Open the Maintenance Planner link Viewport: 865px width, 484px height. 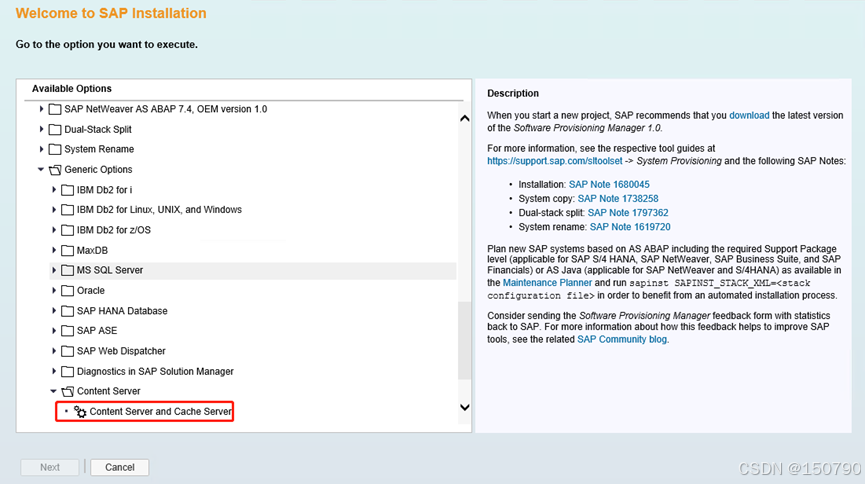547,283
